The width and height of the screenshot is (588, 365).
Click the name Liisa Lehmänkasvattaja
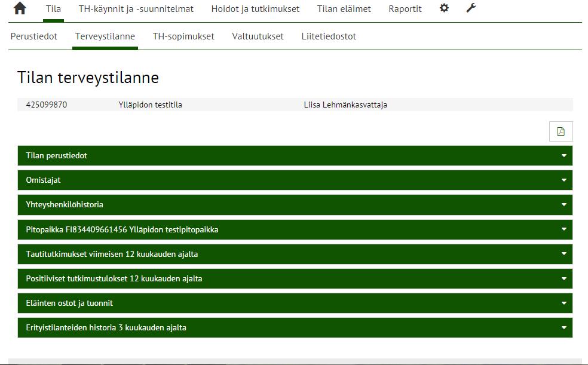[345, 105]
